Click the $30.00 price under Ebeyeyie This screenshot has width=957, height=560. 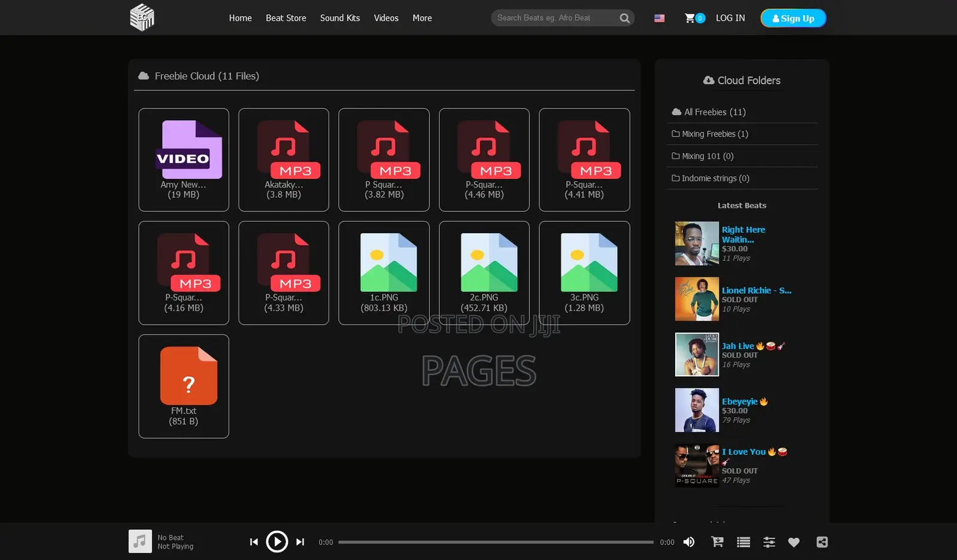(734, 411)
